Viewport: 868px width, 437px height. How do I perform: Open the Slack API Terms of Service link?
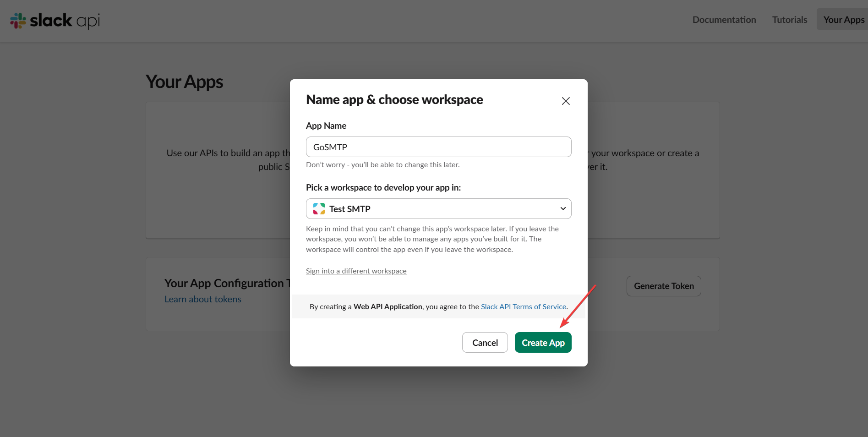point(523,306)
